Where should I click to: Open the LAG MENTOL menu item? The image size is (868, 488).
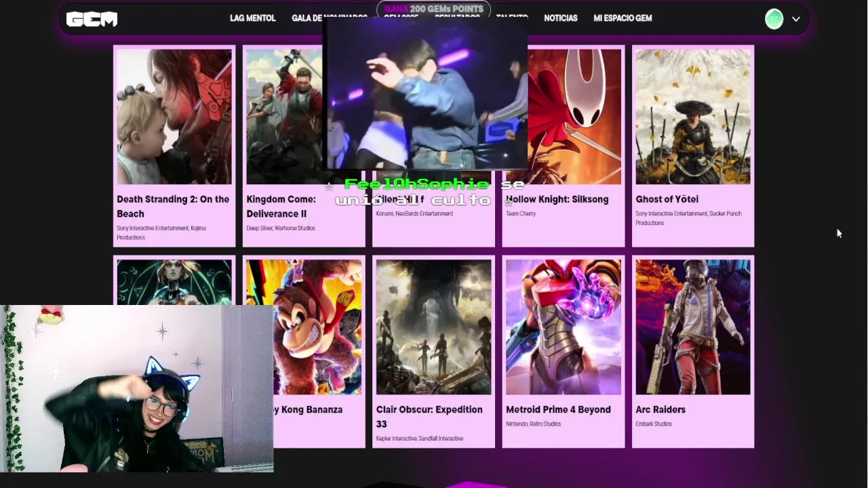click(252, 18)
